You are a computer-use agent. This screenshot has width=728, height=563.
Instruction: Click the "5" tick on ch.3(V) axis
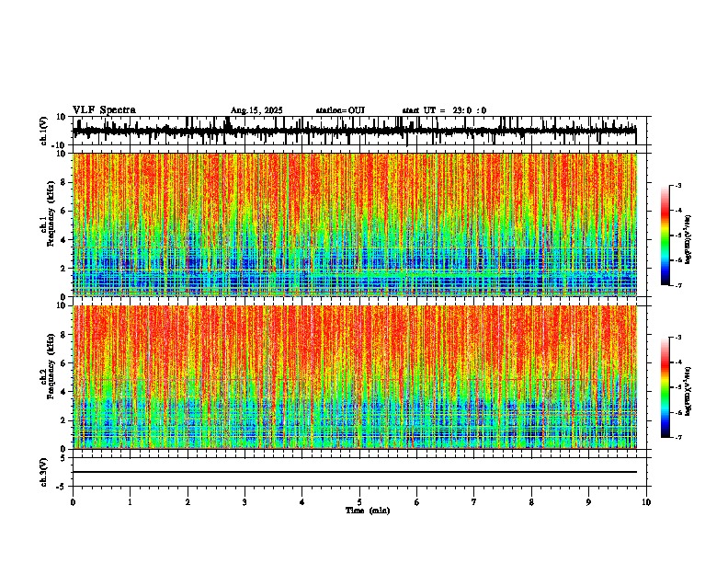coord(63,458)
